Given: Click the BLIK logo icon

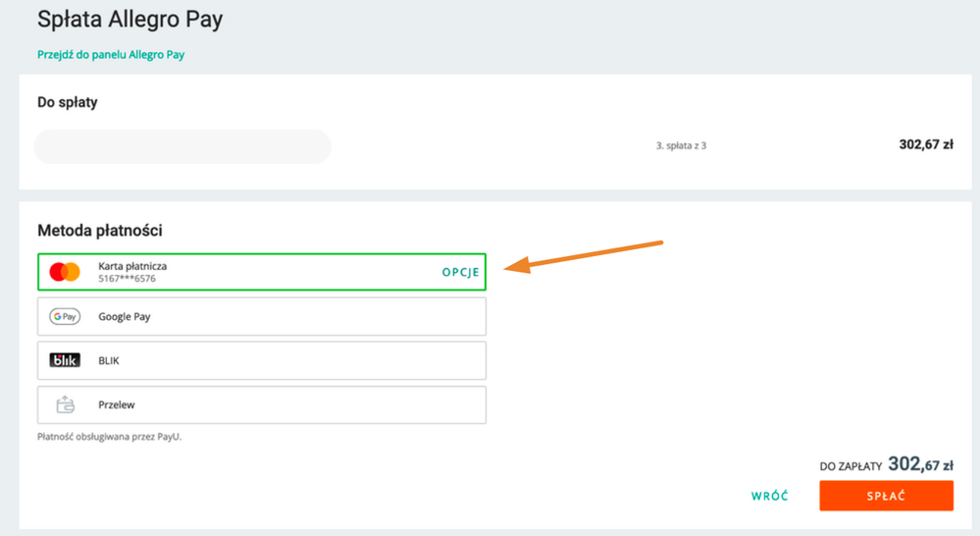Looking at the screenshot, I should point(65,360).
